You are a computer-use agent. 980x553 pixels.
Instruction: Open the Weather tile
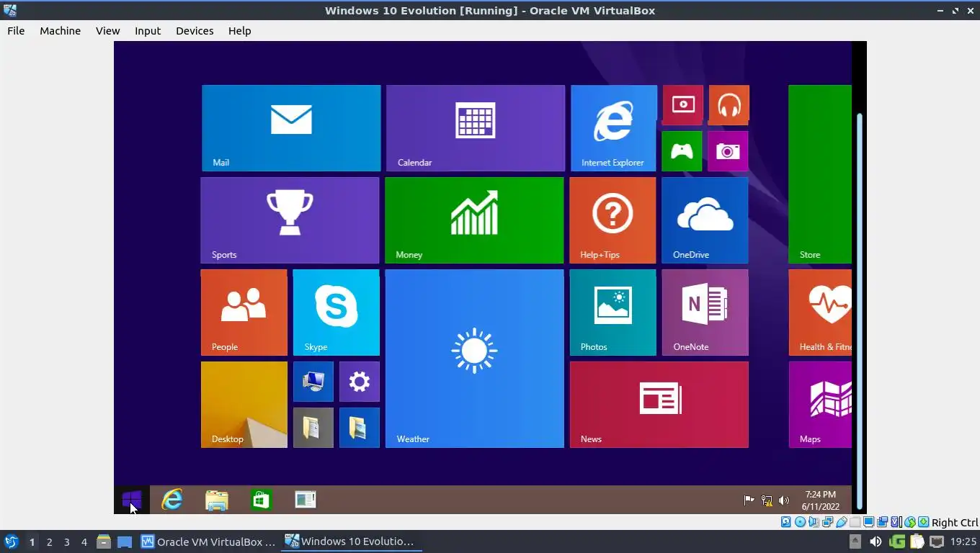(474, 359)
